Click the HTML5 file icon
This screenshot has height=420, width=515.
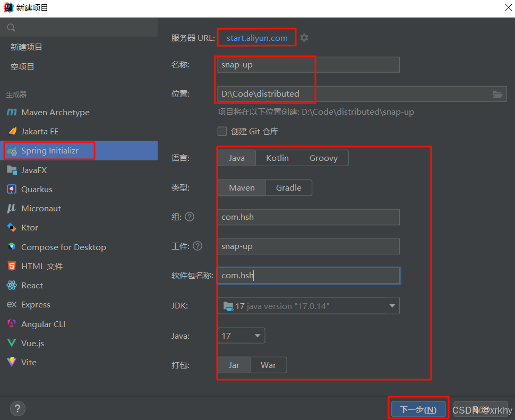(x=12, y=266)
